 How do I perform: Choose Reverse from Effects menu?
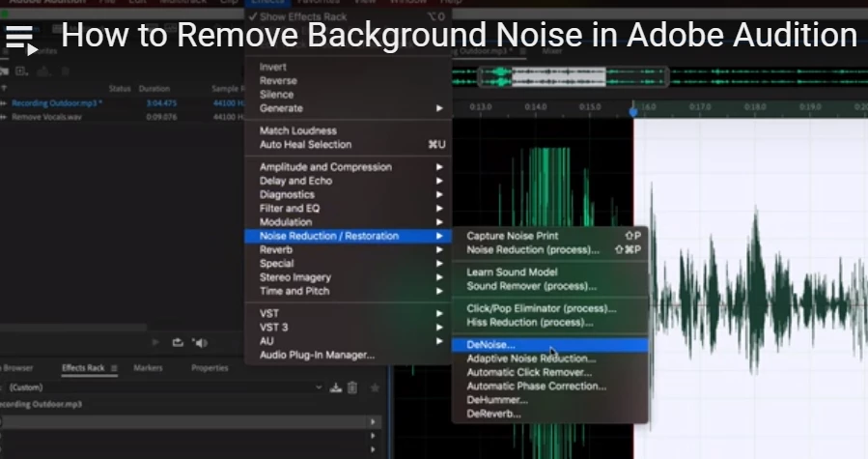tap(348, 81)
